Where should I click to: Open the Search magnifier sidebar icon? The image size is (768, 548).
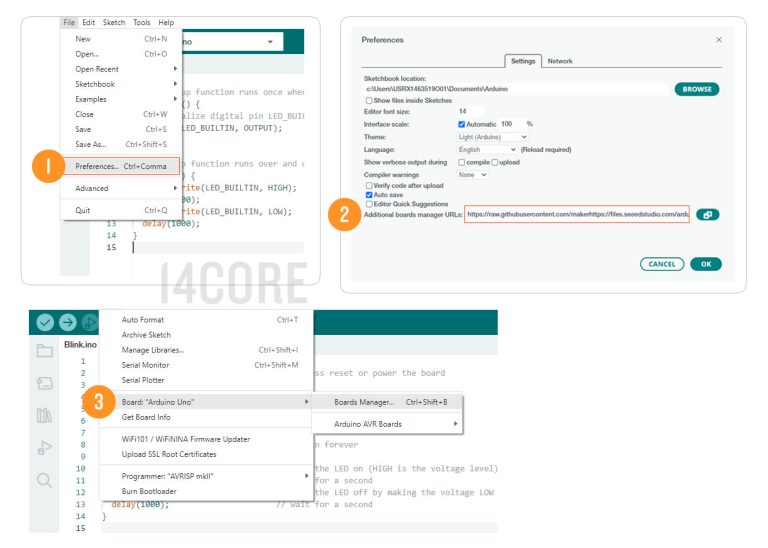point(44,480)
